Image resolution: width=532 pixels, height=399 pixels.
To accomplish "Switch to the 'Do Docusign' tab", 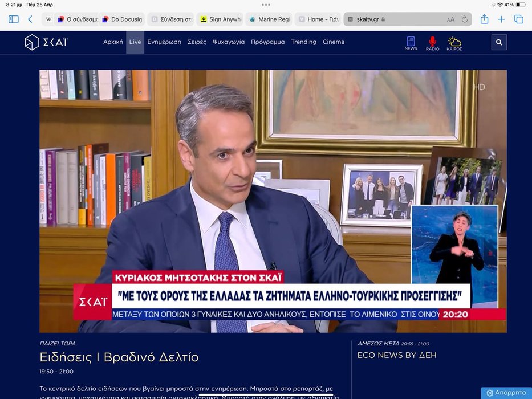I will pyautogui.click(x=123, y=19).
